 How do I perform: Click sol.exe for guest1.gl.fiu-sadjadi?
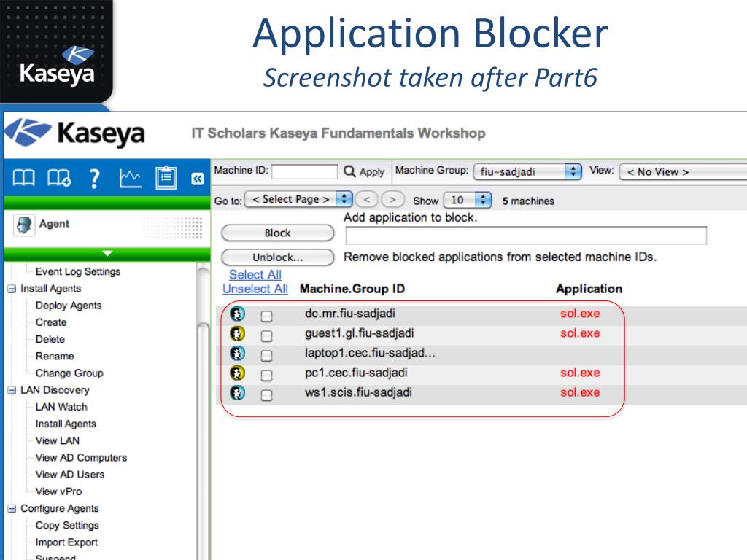[580, 333]
